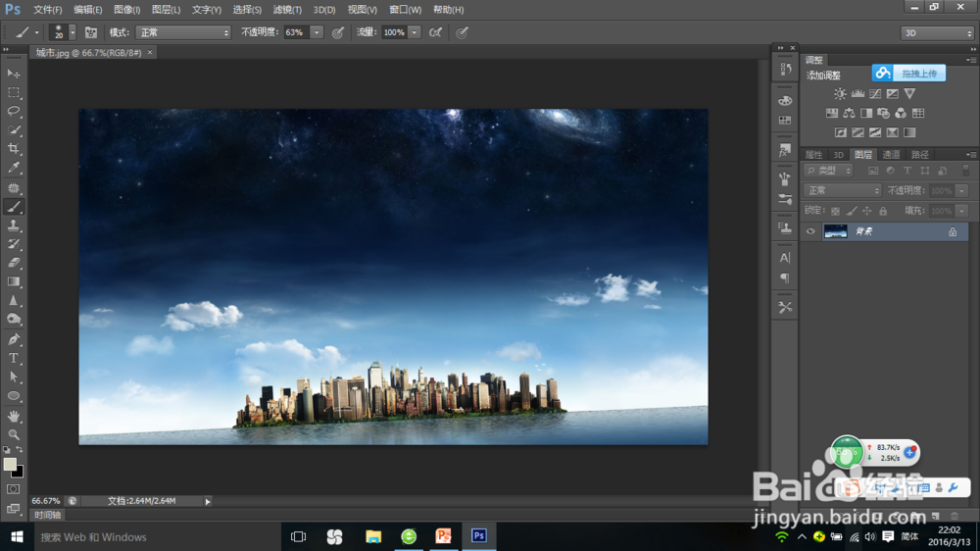This screenshot has height=551, width=980.
Task: Add a Levels adjustment
Action: (857, 94)
